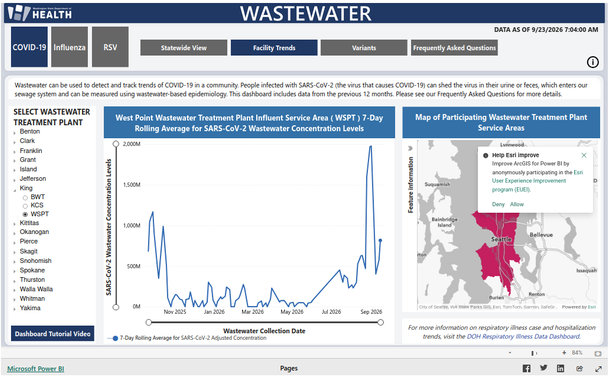
Task: Expand the Pierce county list
Action: pyautogui.click(x=14, y=242)
